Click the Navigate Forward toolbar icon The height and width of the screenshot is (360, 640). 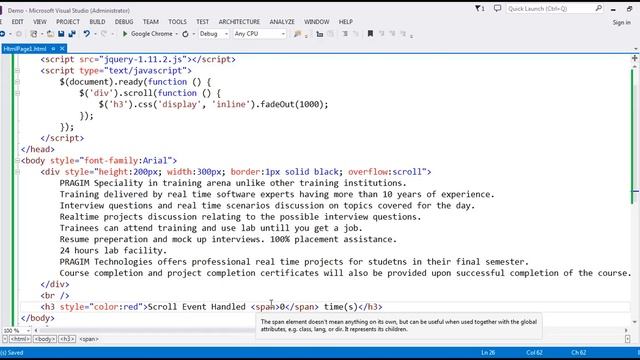pyautogui.click(x=19, y=34)
